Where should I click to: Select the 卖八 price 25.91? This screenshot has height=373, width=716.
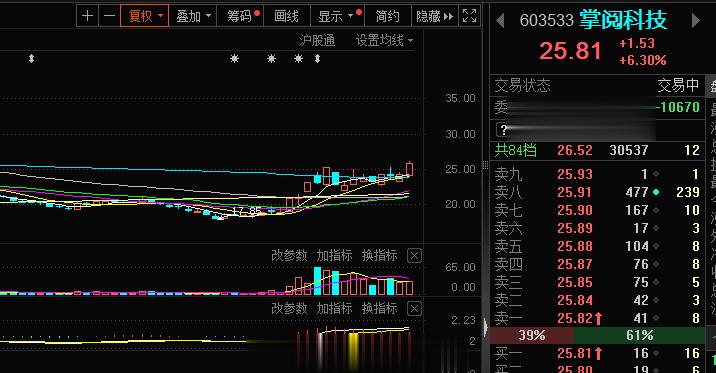point(574,192)
